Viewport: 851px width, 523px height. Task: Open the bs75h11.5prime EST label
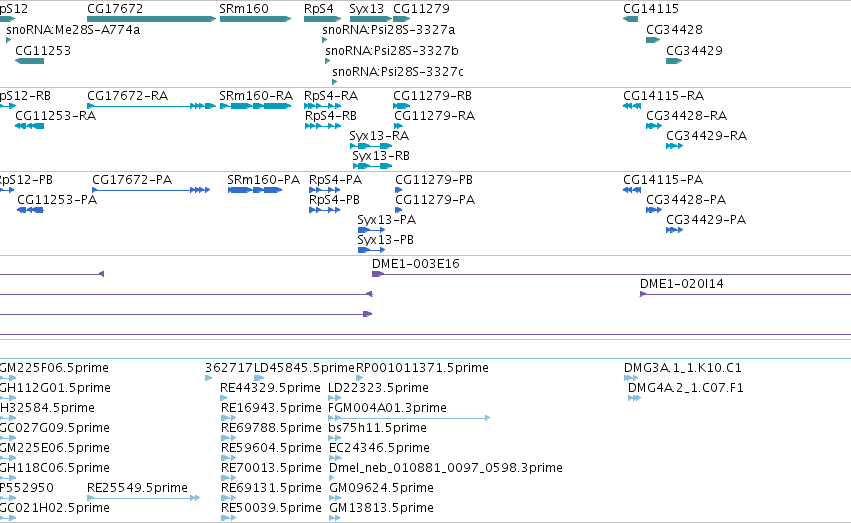click(x=378, y=428)
